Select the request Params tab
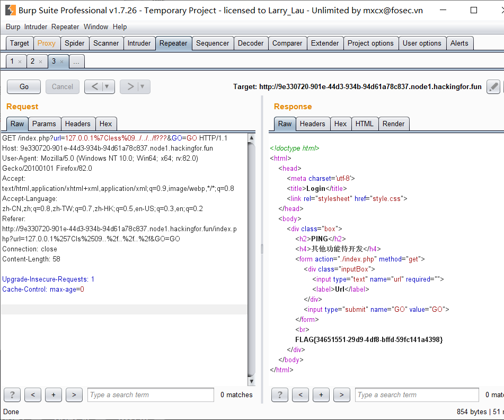 pos(44,124)
